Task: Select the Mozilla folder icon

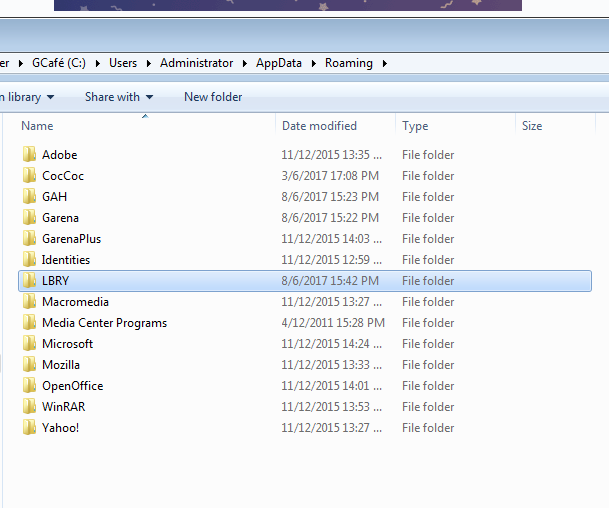Action: tap(29, 364)
